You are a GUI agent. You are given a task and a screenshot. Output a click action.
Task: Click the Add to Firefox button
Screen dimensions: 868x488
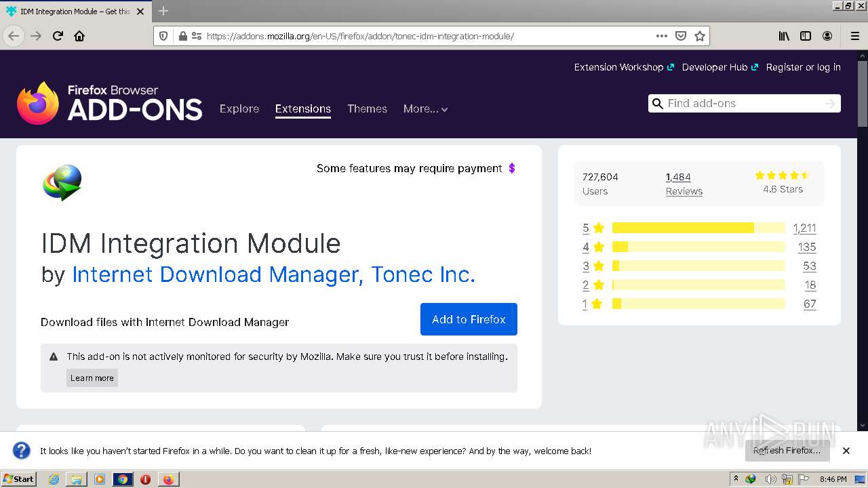tap(469, 319)
